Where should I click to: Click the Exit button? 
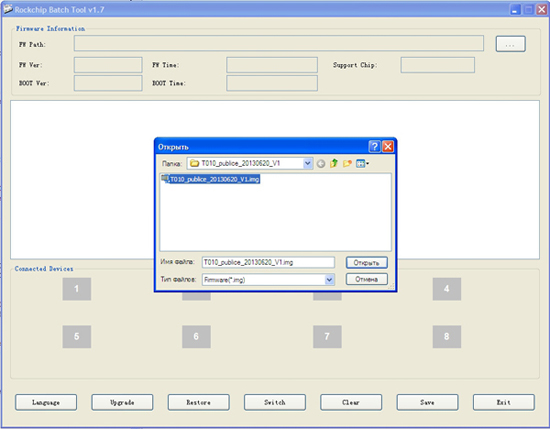click(x=504, y=402)
